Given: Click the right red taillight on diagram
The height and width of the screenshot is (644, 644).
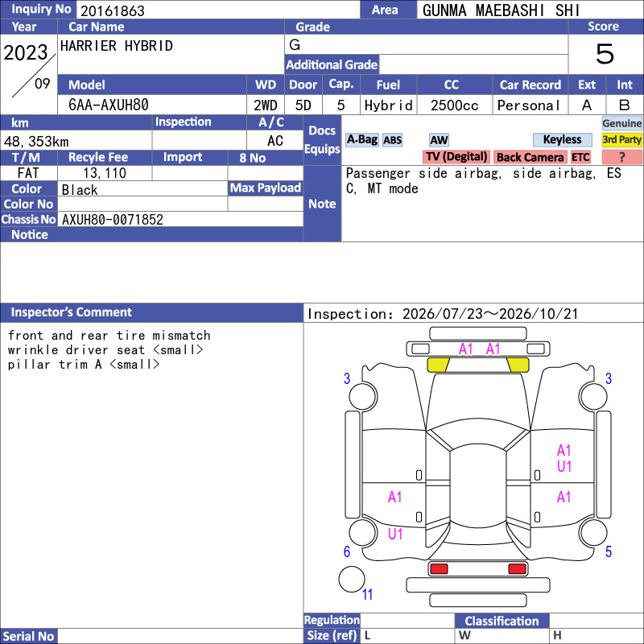Looking at the screenshot, I should [x=517, y=568].
